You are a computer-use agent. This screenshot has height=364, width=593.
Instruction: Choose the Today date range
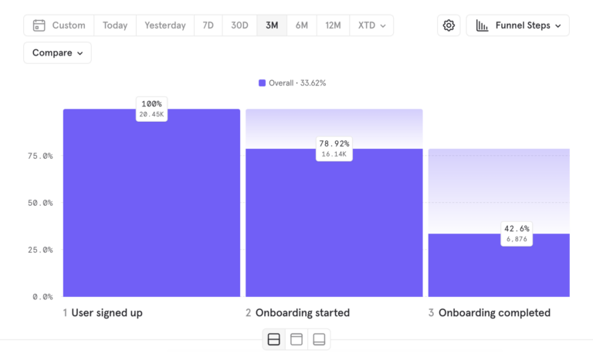tap(115, 25)
